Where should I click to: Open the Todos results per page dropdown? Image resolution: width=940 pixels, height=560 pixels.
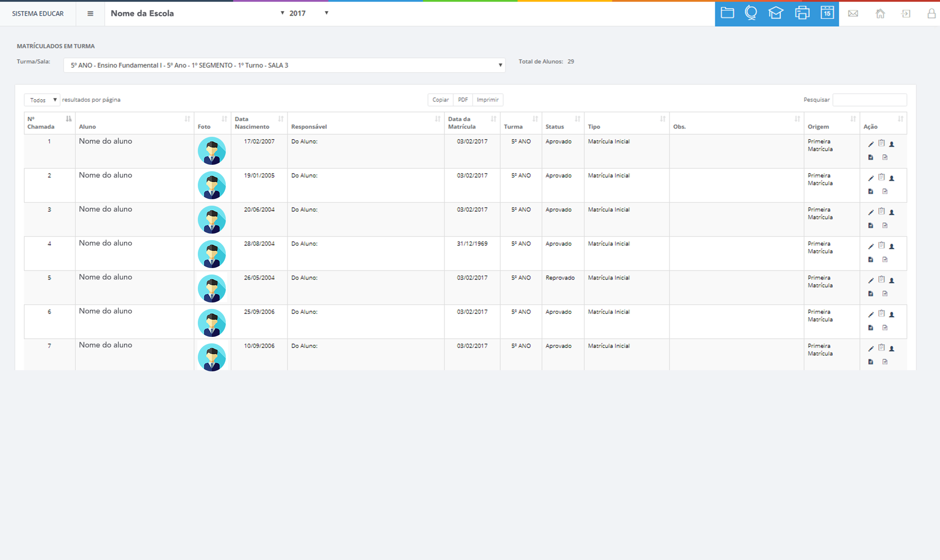[x=42, y=100]
